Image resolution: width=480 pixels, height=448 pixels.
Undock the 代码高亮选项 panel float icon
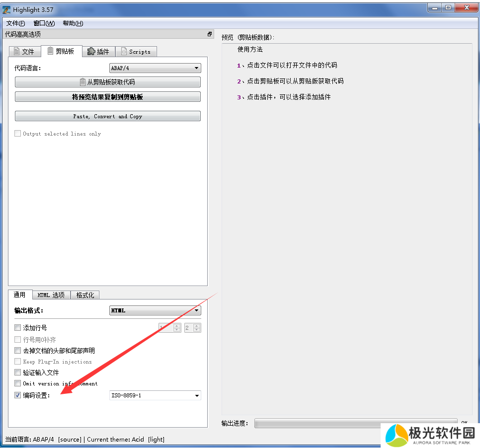pyautogui.click(x=210, y=34)
